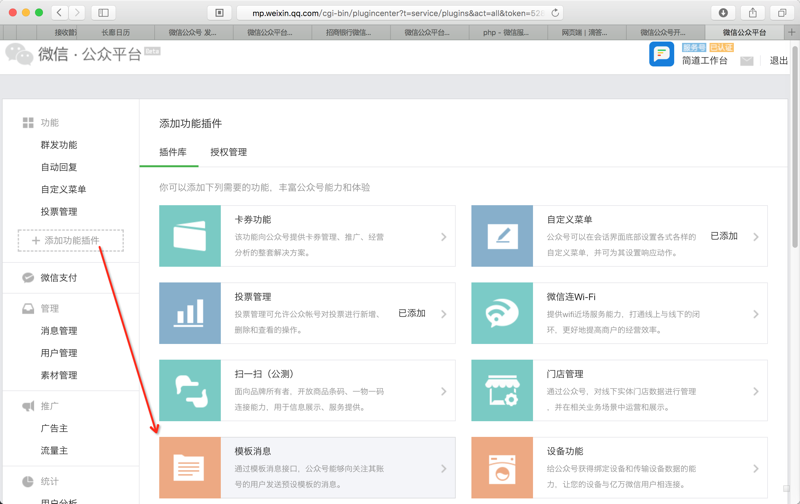Screen dimensions: 800x504
Task: Open 素材管理 in the sidebar
Action: click(59, 375)
